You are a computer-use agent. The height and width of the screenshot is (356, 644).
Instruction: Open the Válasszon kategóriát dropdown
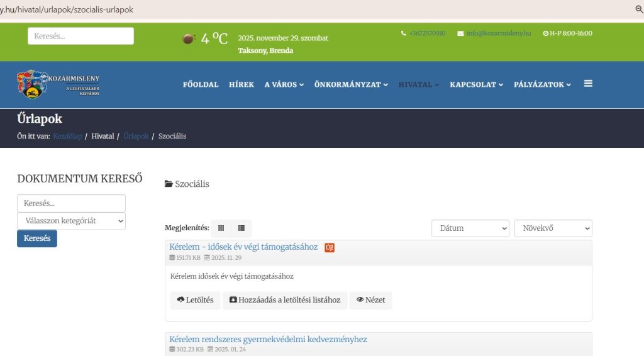click(x=71, y=221)
